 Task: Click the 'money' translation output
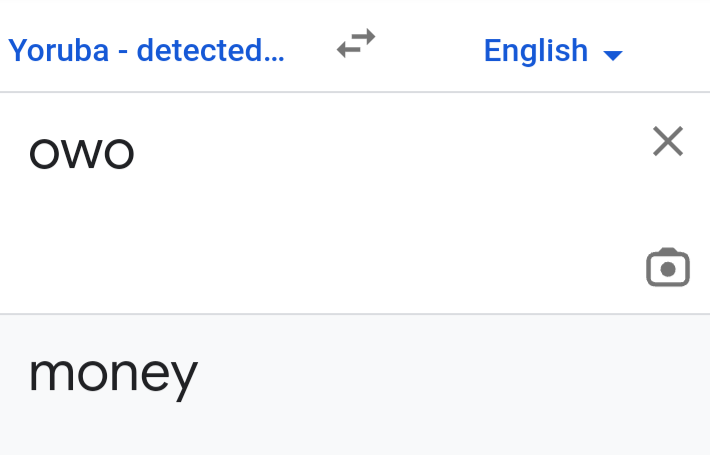[x=113, y=375]
